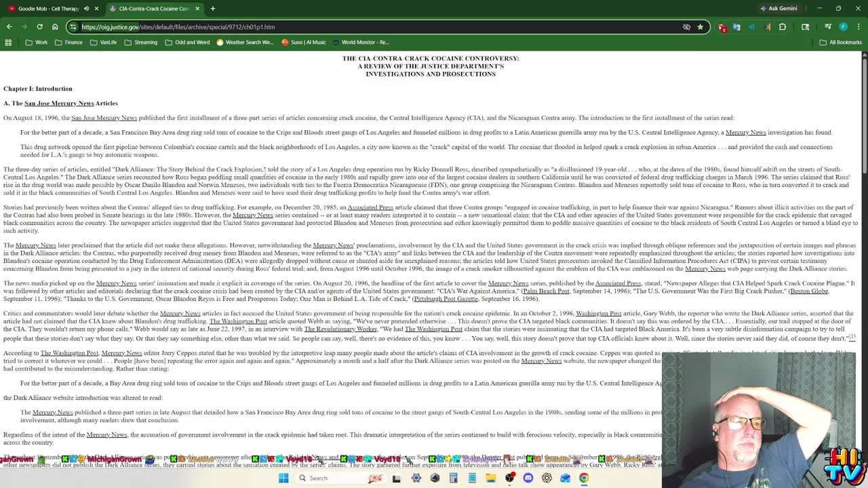Screen dimensions: 868x488
Task: Open media controls in the toolbar
Action: point(828,26)
